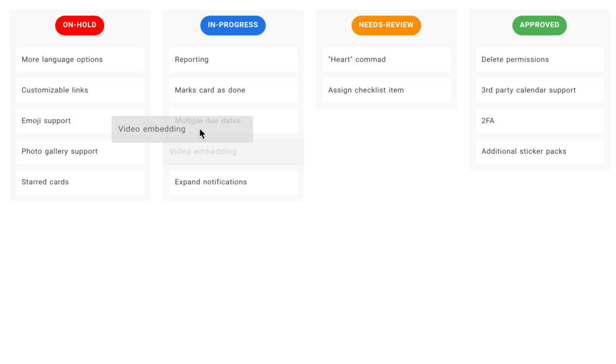The image size is (616, 364).
Task: Select the NEEDS-REVIEW column header
Action: (x=386, y=25)
